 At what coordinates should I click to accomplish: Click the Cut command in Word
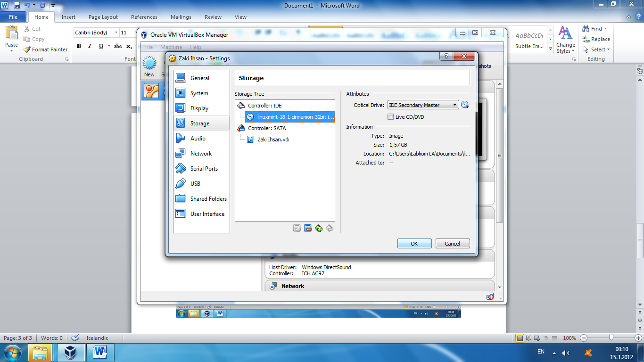[33, 29]
